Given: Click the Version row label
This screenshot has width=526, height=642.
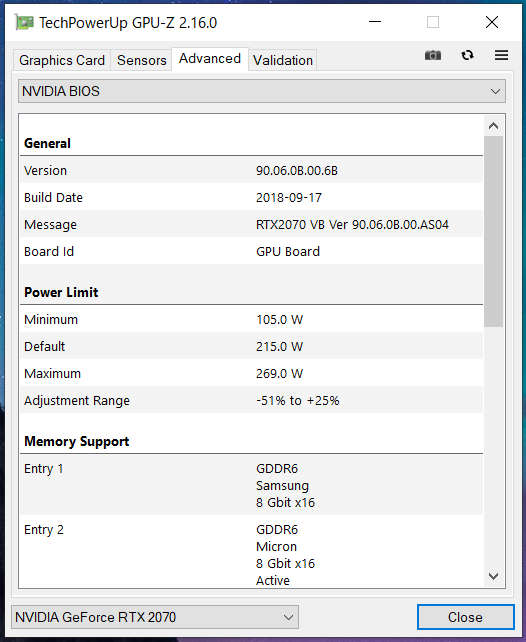Looking at the screenshot, I should pyautogui.click(x=45, y=171).
